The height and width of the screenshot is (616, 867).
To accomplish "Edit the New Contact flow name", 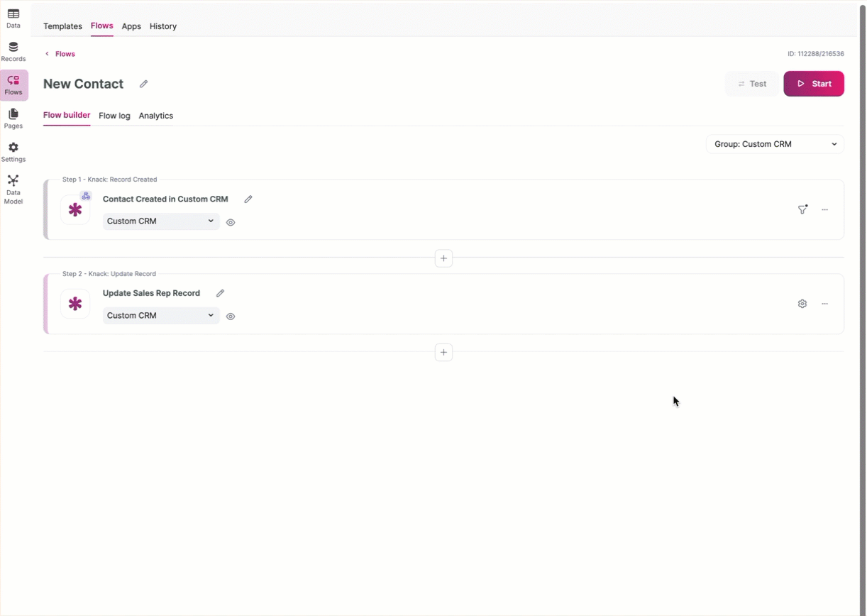I will (x=143, y=84).
